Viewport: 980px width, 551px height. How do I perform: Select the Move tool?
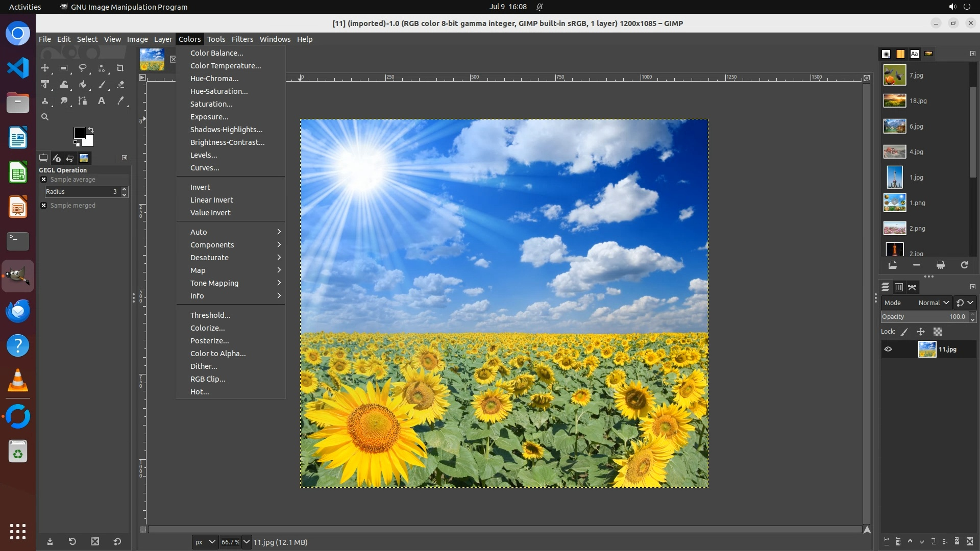click(x=45, y=68)
